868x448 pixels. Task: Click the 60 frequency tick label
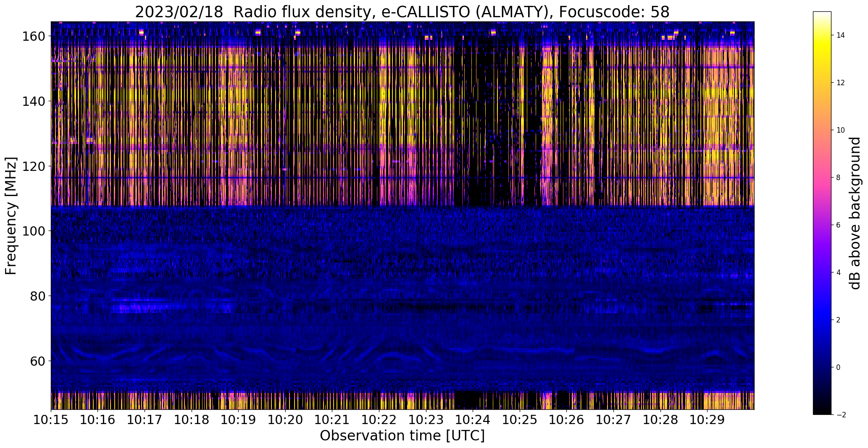coord(38,361)
